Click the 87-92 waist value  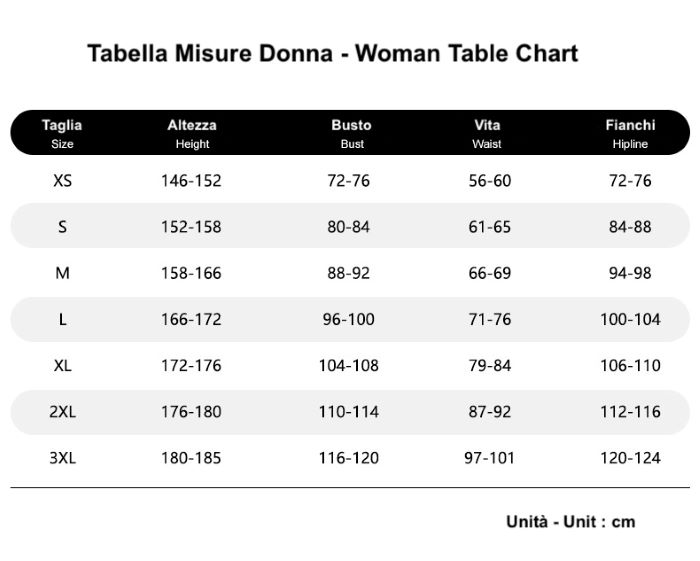[490, 411]
